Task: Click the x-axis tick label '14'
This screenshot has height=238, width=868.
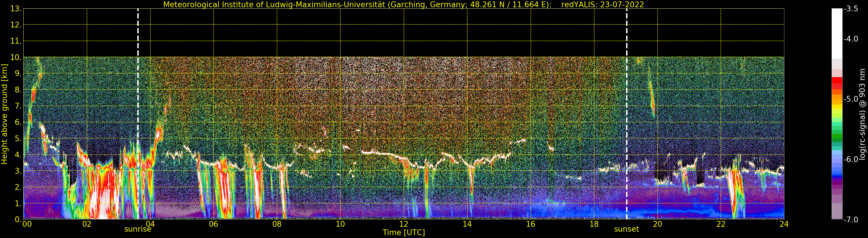Action: 467,224
